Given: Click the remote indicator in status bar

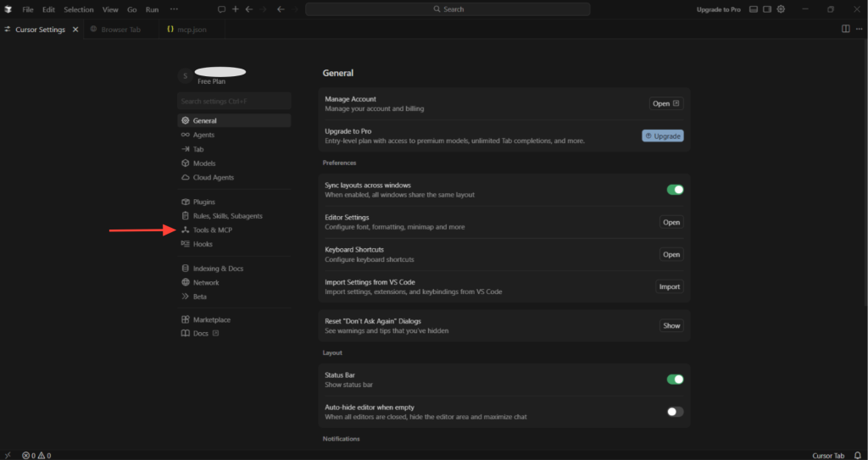Looking at the screenshot, I should (8, 456).
